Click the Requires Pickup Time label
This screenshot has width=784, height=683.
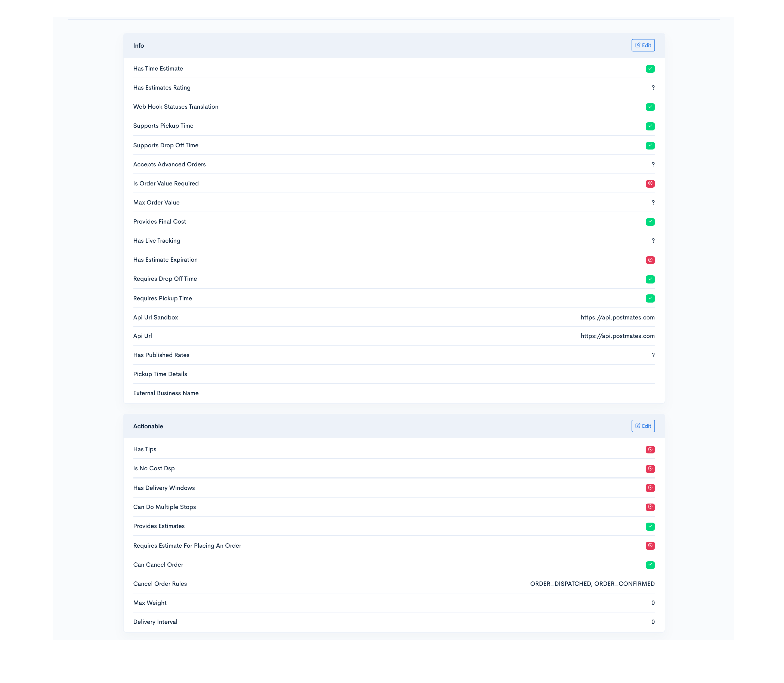pyautogui.click(x=163, y=298)
